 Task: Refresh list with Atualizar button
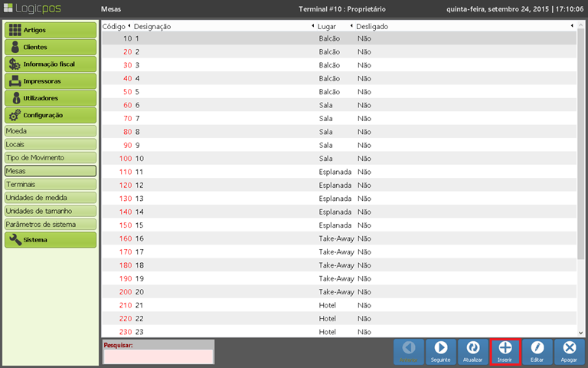tap(473, 351)
